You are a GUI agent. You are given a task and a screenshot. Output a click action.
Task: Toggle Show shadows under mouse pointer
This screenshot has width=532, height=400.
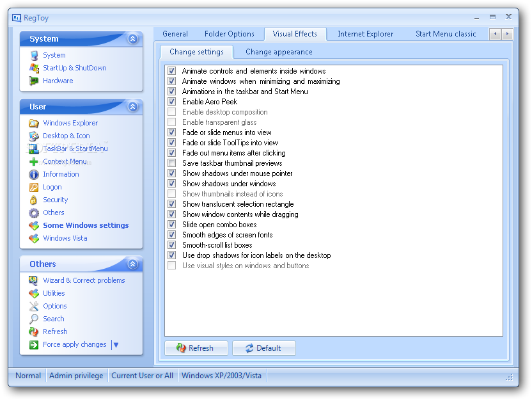click(x=172, y=173)
